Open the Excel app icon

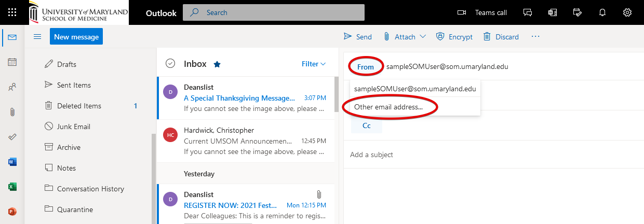12,187
